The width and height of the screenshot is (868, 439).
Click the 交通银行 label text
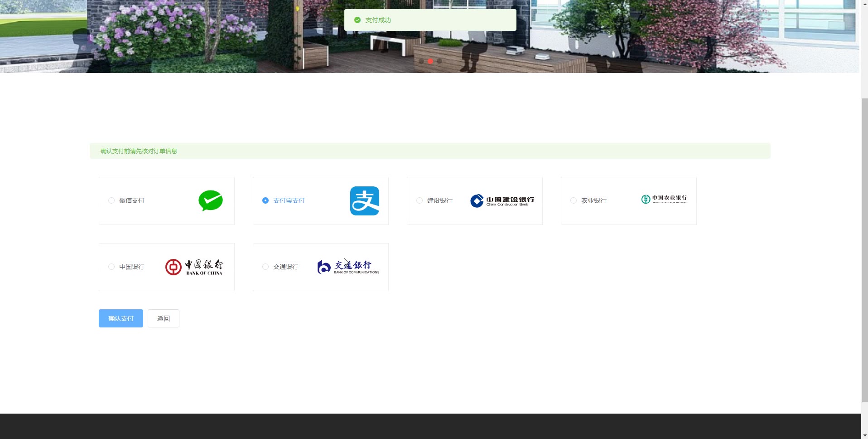point(286,267)
